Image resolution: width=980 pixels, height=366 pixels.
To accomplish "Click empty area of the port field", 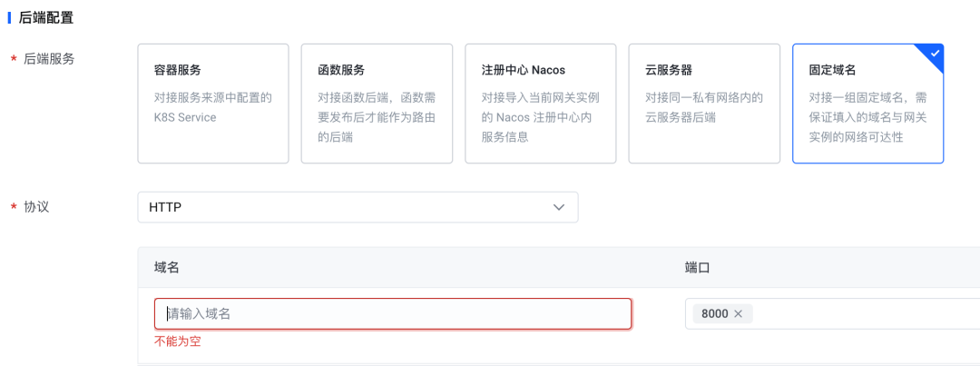I will [x=862, y=313].
